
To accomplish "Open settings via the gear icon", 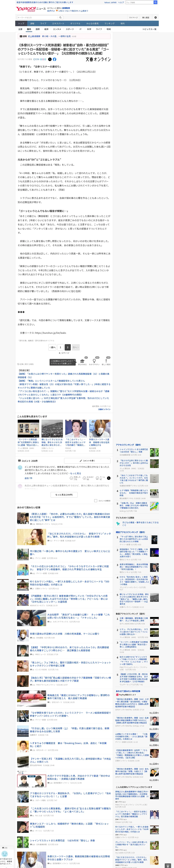I will point(155,18).
